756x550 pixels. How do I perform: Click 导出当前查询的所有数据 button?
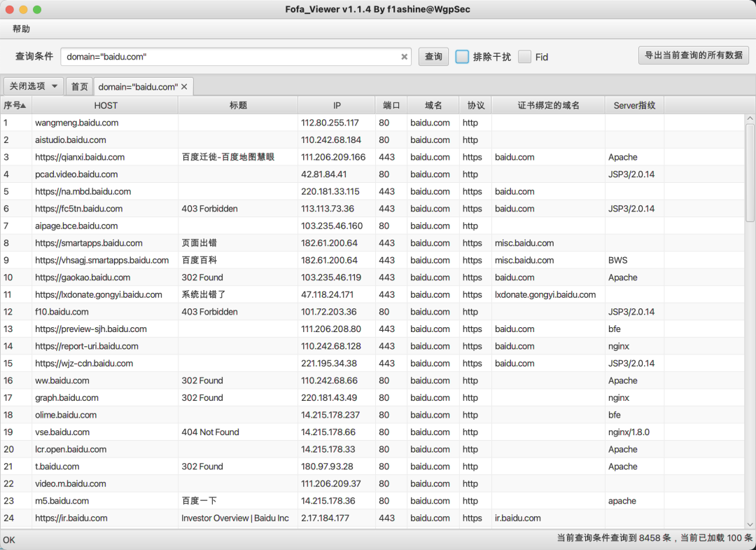click(693, 55)
